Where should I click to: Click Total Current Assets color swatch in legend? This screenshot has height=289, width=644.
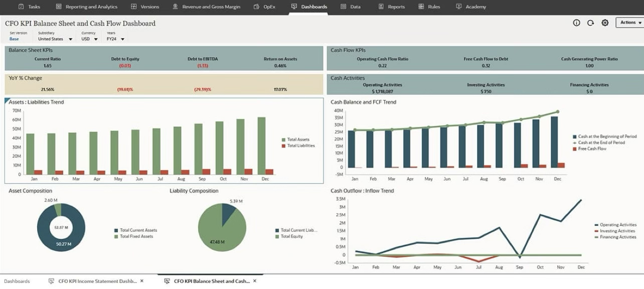coord(116,230)
